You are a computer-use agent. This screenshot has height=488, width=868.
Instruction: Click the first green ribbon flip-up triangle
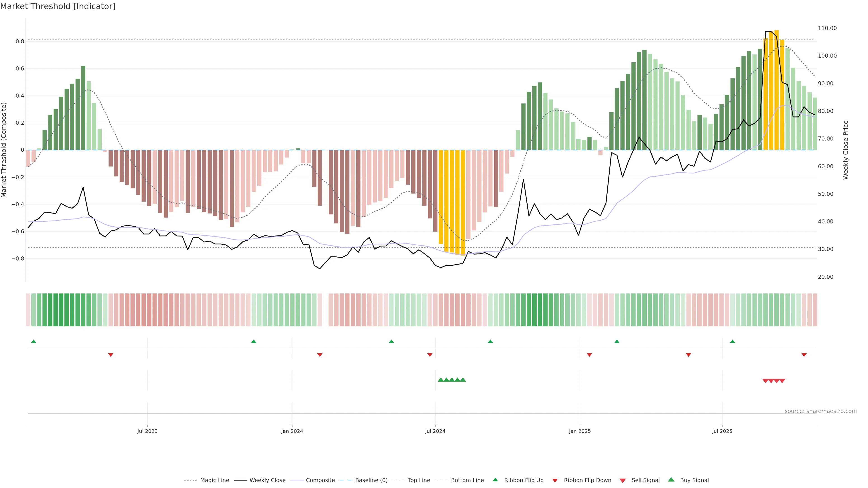pos(34,342)
